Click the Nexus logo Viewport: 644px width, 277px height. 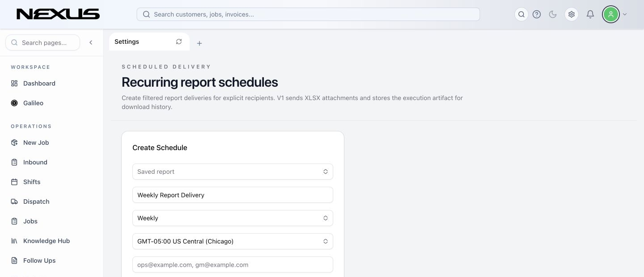click(x=58, y=14)
